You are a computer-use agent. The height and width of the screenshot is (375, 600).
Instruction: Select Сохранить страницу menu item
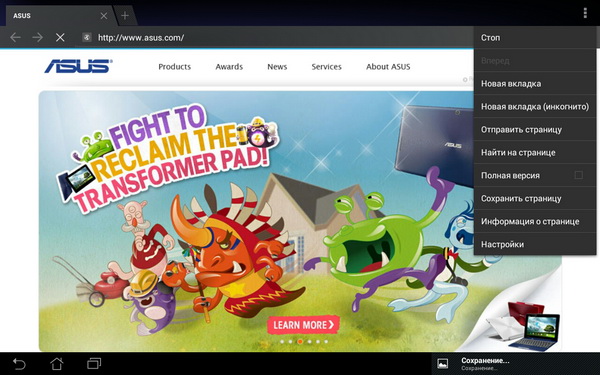pyautogui.click(x=535, y=198)
